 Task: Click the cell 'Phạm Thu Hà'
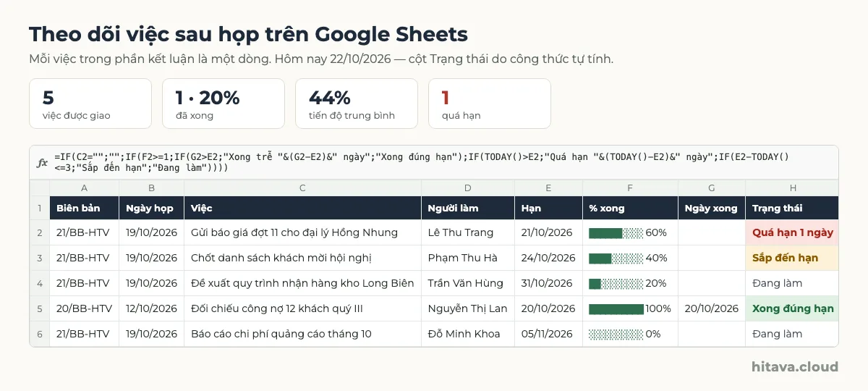[x=468, y=258]
